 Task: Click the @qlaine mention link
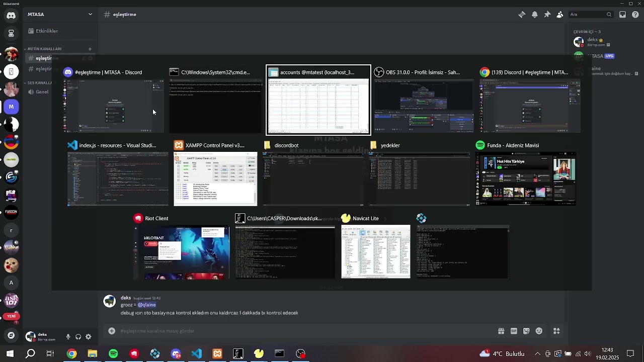pyautogui.click(x=147, y=305)
